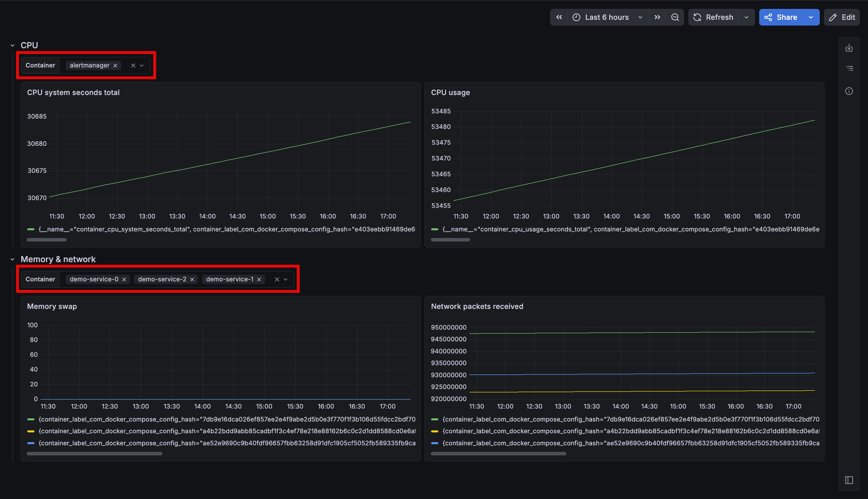The height and width of the screenshot is (499, 868).
Task: Open refresh interval dropdown arrow
Action: pyautogui.click(x=746, y=17)
